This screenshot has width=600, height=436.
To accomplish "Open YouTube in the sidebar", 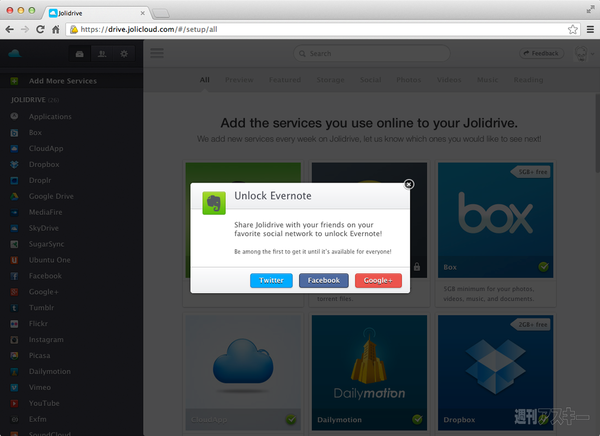I will point(72,403).
